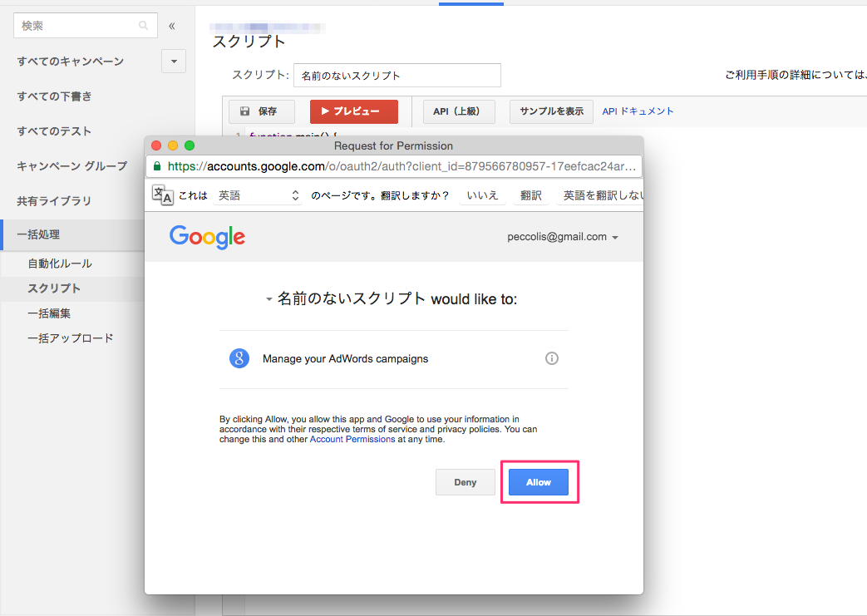The height and width of the screenshot is (616, 867).
Task: Click the info icon beside AdWords permission
Action: [x=552, y=358]
